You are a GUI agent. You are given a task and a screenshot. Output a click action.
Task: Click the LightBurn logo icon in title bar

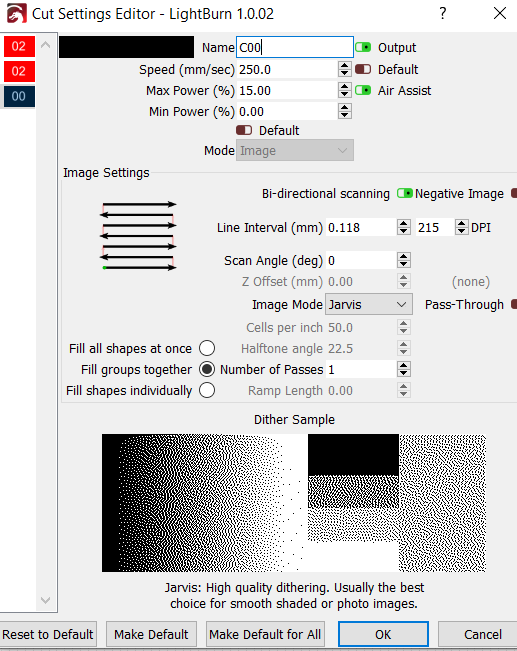pyautogui.click(x=17, y=13)
